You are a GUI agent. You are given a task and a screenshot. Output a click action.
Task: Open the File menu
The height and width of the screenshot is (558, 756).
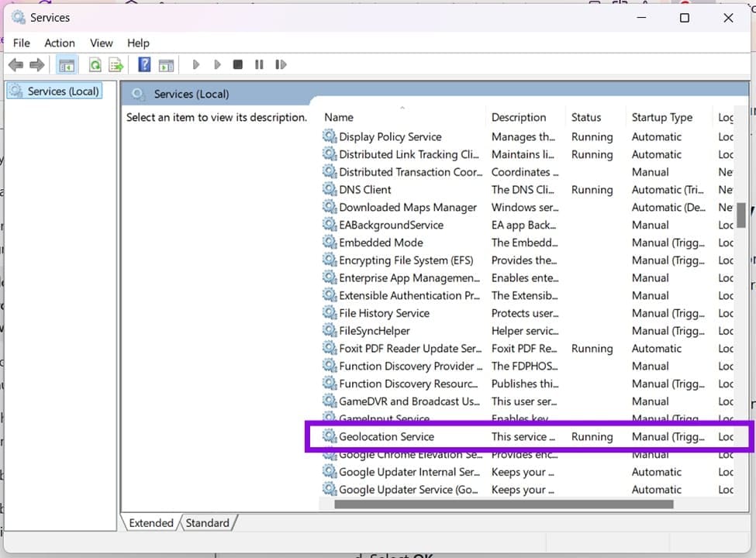[x=21, y=43]
